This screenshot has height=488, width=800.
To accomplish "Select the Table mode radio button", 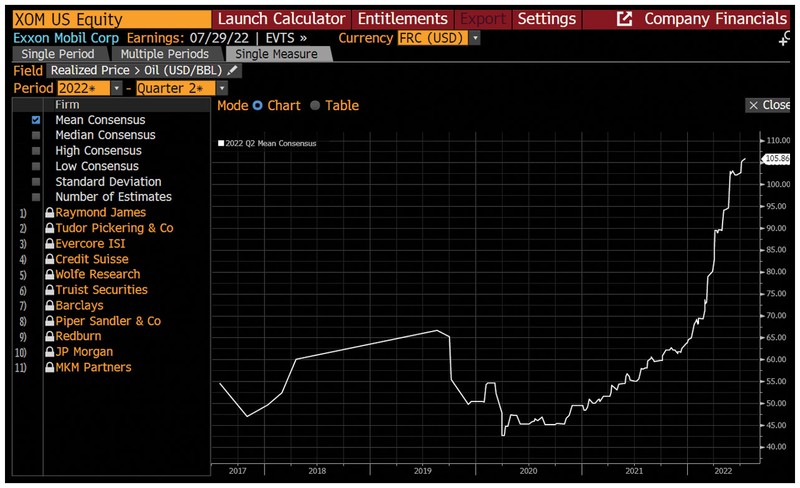I will [x=316, y=106].
